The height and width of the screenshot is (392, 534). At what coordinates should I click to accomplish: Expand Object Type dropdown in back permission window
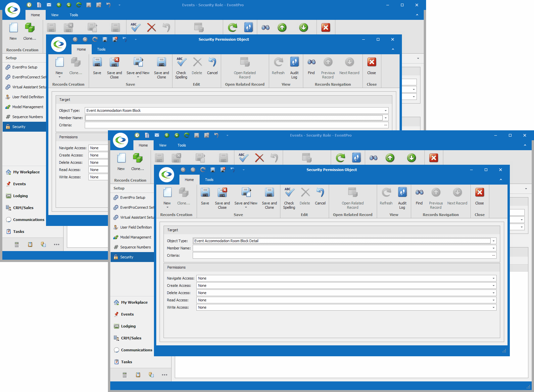[x=385, y=110]
